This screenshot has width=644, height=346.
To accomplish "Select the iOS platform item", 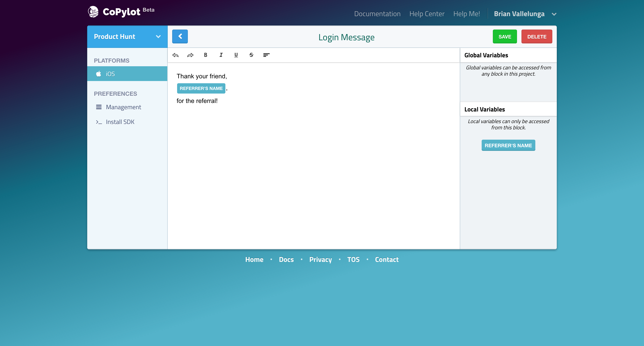I will click(127, 74).
